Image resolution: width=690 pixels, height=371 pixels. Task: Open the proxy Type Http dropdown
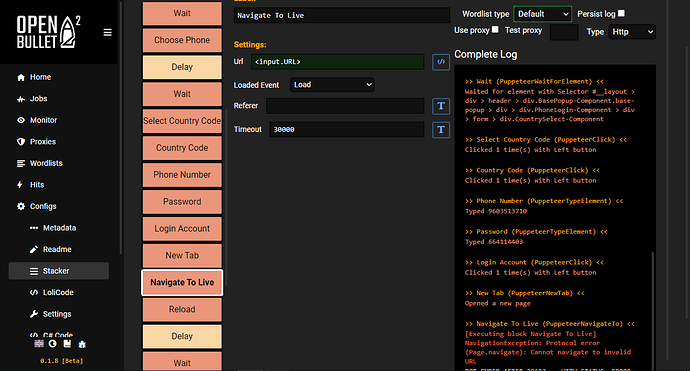[632, 32]
